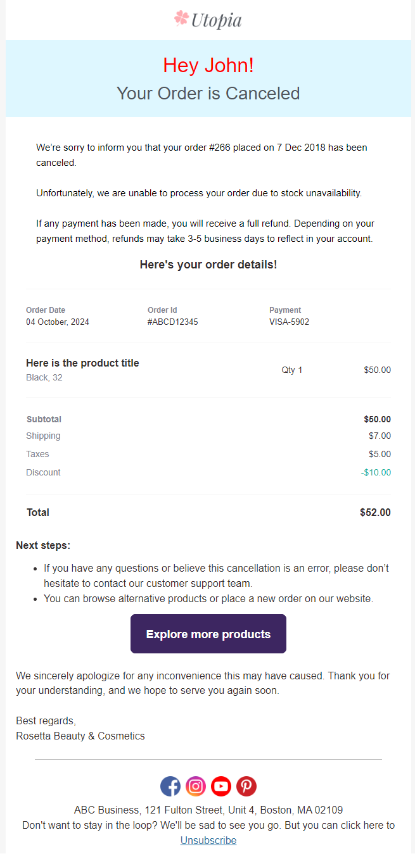Click the Utopia flower logo icon

click(182, 19)
